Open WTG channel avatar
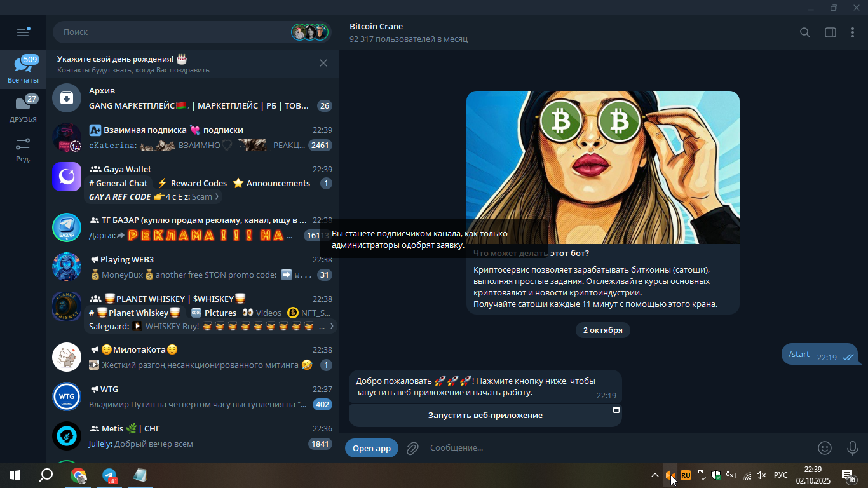 coord(67,396)
